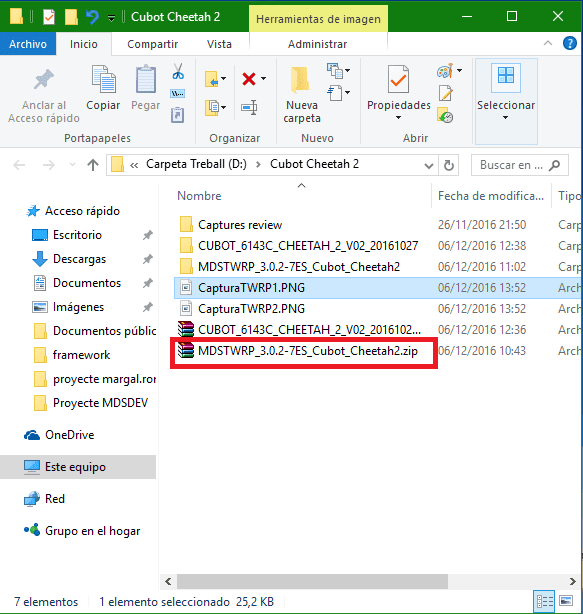Viewport: 583px width, 614px height.
Task: Open the Compartir ribbon tab
Action: pyautogui.click(x=152, y=44)
